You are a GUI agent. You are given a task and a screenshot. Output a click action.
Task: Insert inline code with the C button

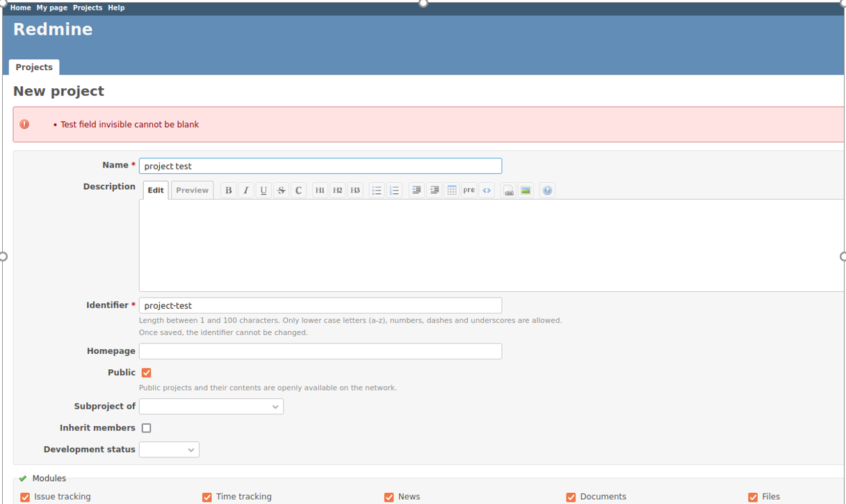[299, 190]
